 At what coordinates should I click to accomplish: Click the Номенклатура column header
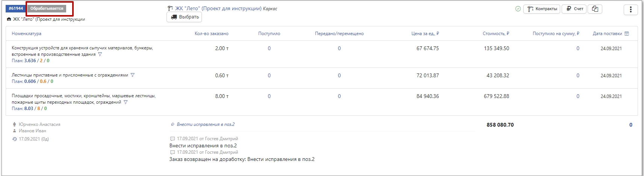pos(26,34)
